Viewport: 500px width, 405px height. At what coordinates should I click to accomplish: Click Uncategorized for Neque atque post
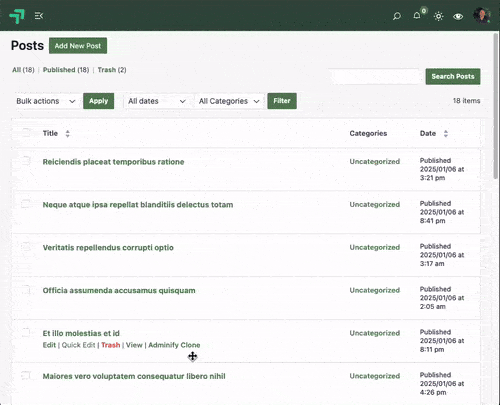tap(375, 205)
